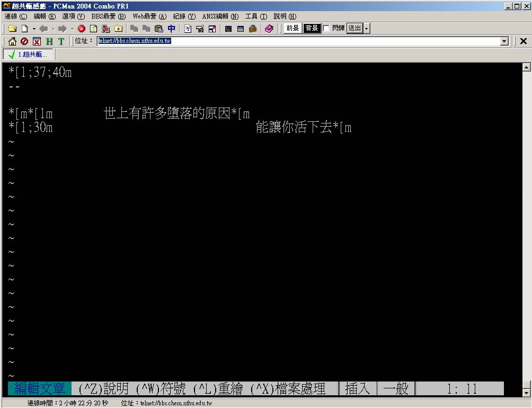
Task: Click the telnet address input field
Action: tap(297, 41)
